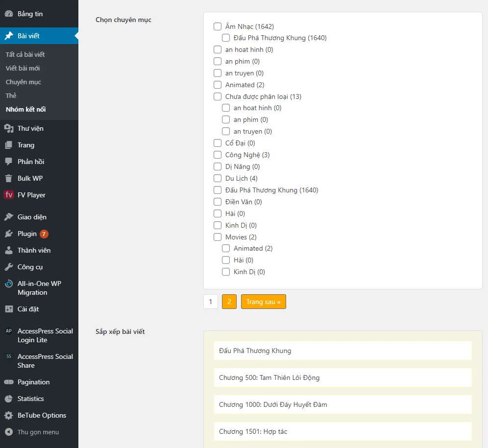488x448 pixels.
Task: Click the Công cụ wrench icon
Action: coord(9,267)
